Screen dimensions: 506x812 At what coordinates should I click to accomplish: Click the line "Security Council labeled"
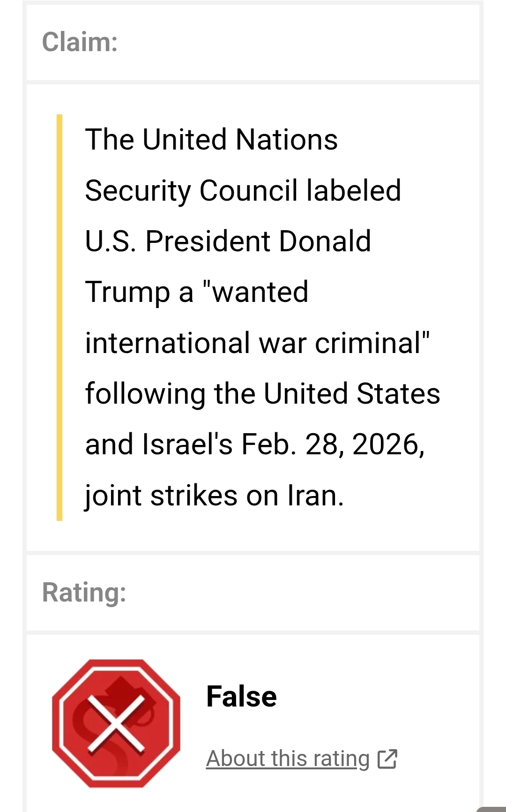pos(243,190)
